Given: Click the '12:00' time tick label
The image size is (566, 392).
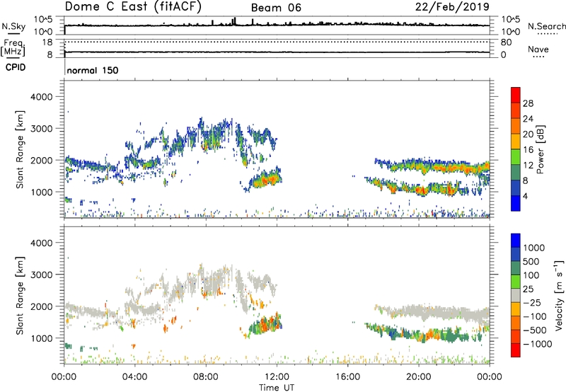Looking at the screenshot, I should pyautogui.click(x=277, y=377).
